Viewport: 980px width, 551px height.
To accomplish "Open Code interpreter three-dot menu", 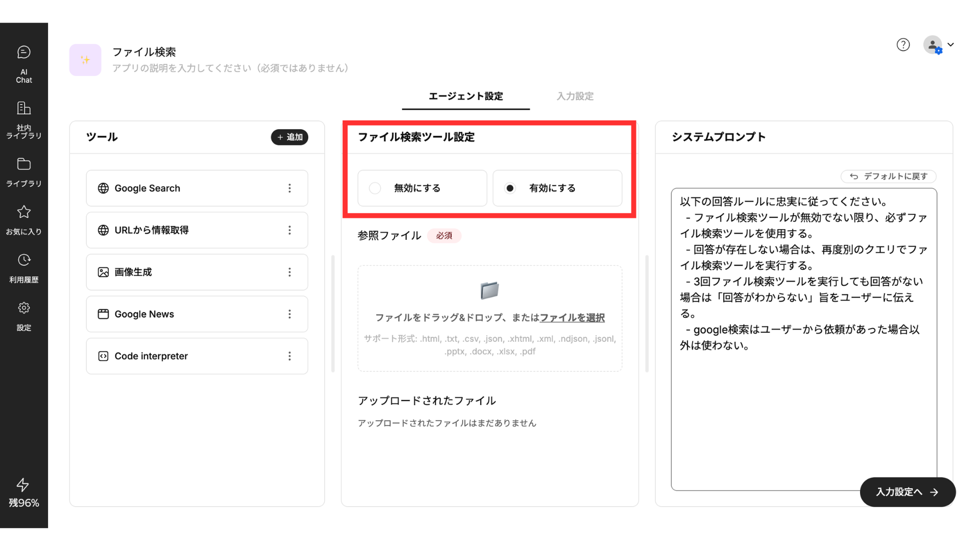I will (x=289, y=356).
